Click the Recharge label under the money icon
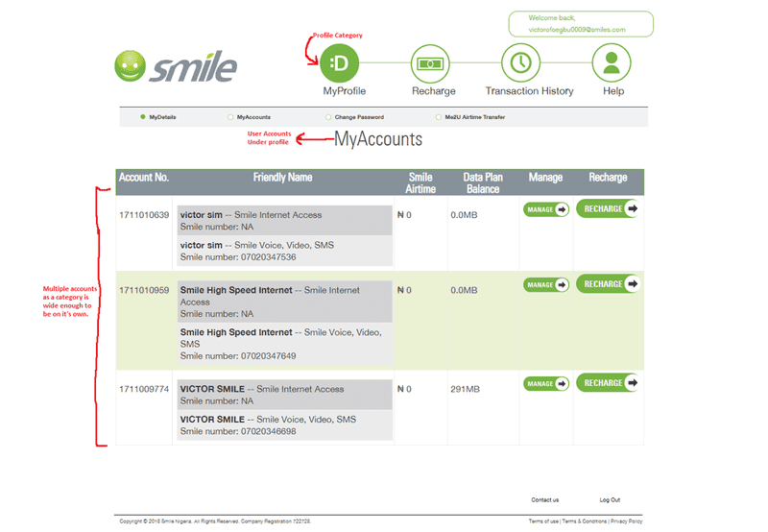Image resolution: width=768 pixels, height=532 pixels. point(434,91)
